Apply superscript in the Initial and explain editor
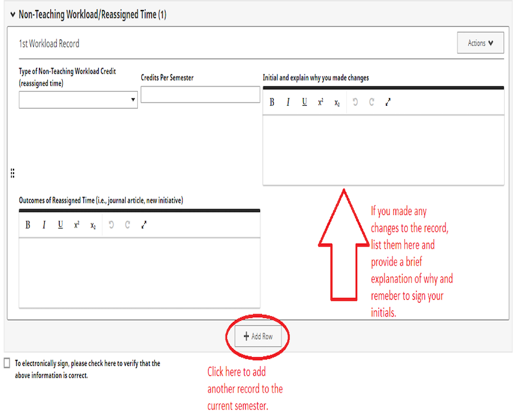The width and height of the screenshot is (532, 419). (x=320, y=102)
